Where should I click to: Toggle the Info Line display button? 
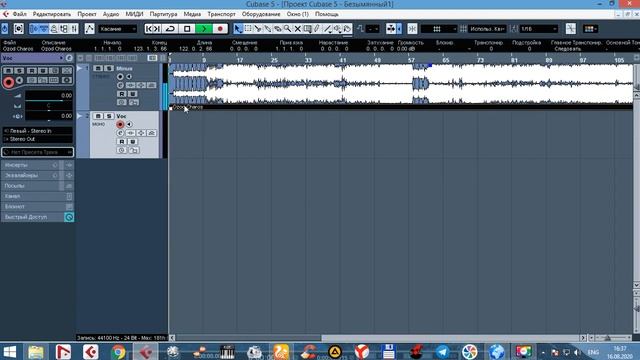44,29
